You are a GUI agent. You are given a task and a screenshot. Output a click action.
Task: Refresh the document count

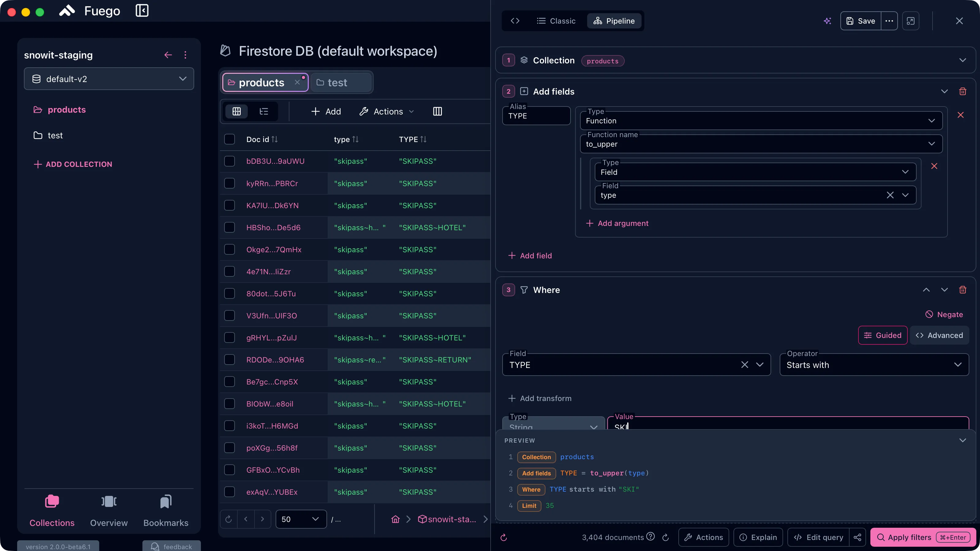(x=665, y=537)
